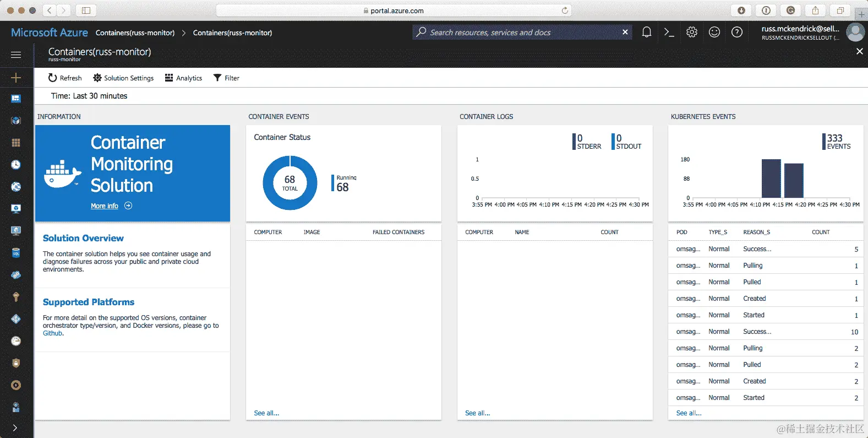Clear the search box with X
The width and height of the screenshot is (868, 438).
point(625,32)
